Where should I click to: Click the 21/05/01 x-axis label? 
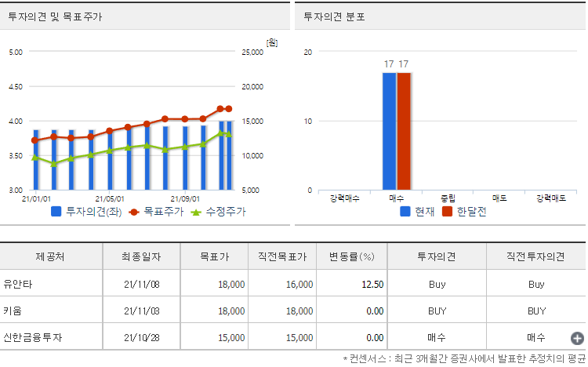[x=110, y=199]
